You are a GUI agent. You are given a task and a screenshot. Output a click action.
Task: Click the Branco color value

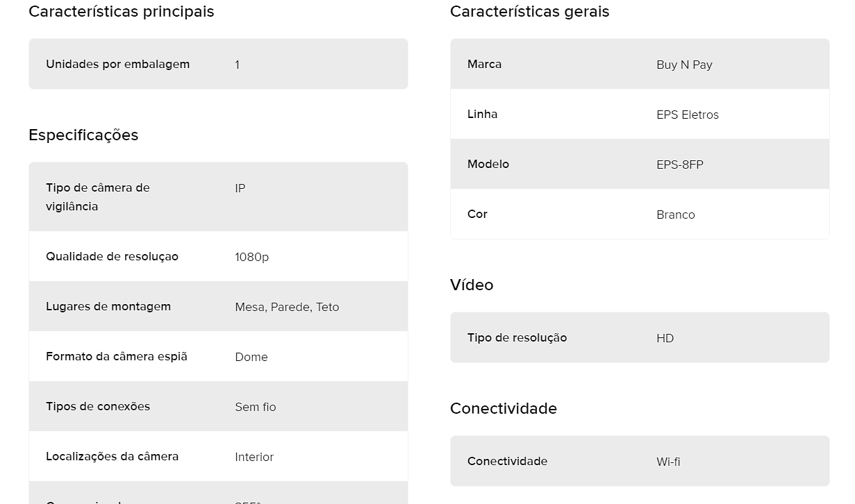[676, 215]
